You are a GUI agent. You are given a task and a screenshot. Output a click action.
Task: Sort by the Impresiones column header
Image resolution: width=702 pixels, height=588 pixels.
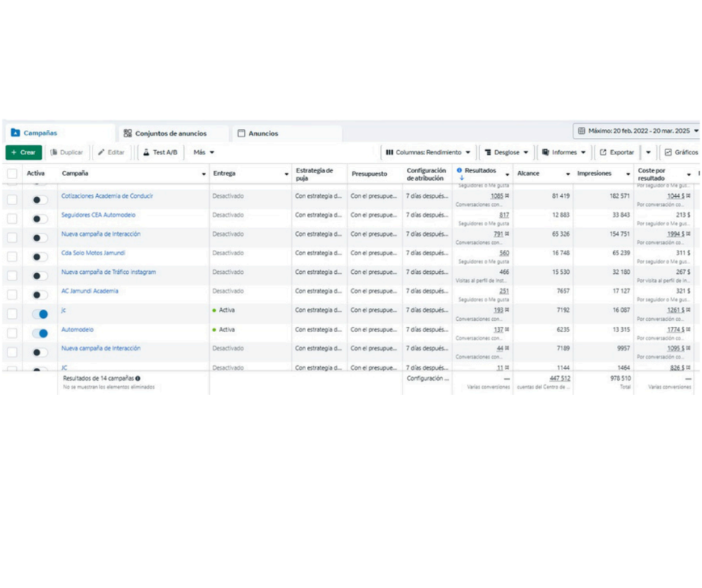(594, 174)
